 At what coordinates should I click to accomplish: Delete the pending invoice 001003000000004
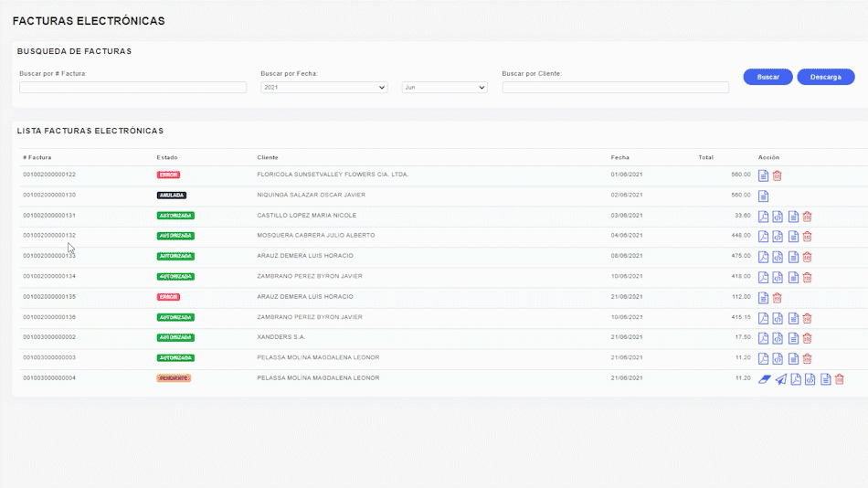(840, 379)
